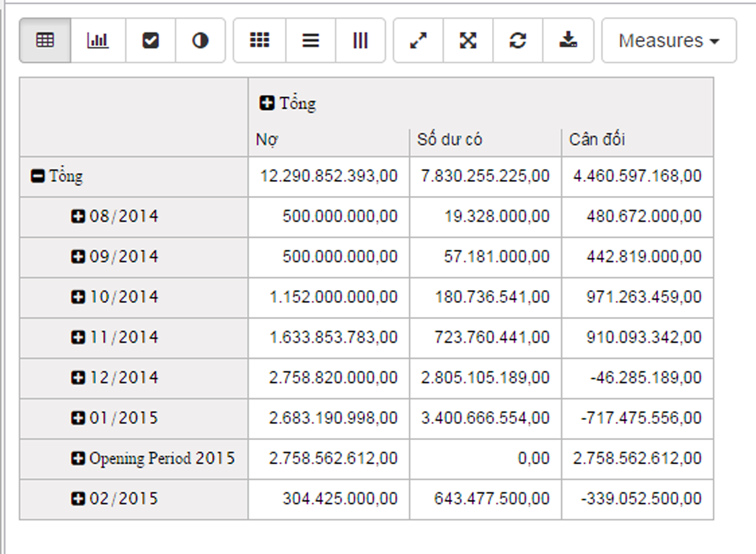The image size is (756, 554).
Task: Click the vertical lines column icon
Action: [x=360, y=40]
